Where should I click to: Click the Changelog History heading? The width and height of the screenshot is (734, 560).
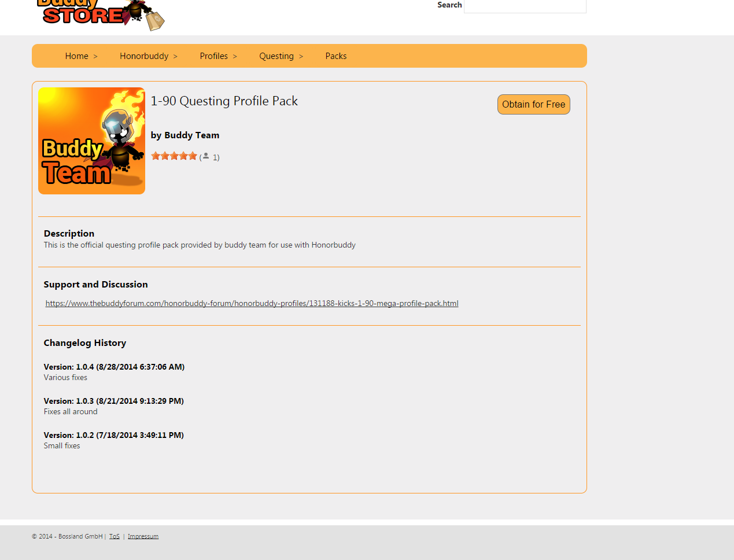85,343
